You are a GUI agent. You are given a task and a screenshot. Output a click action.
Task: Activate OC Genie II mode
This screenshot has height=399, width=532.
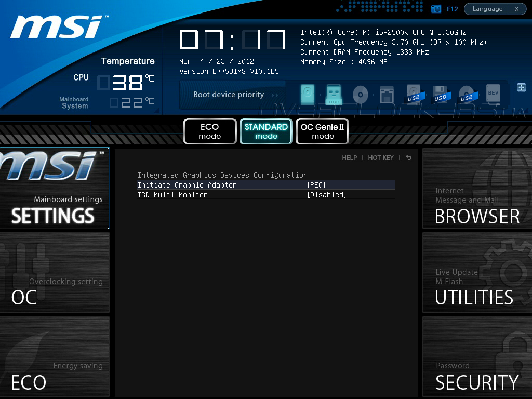point(322,131)
